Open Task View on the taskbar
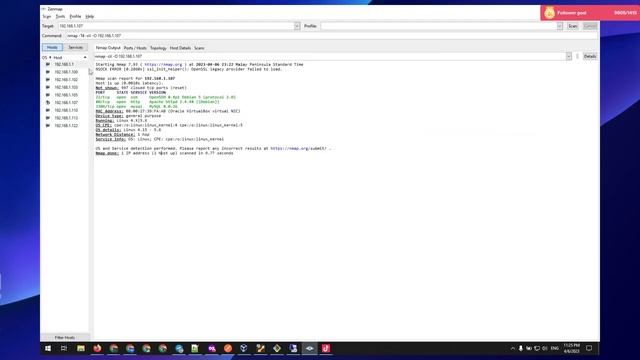This screenshot has width=640, height=360. (x=64, y=348)
